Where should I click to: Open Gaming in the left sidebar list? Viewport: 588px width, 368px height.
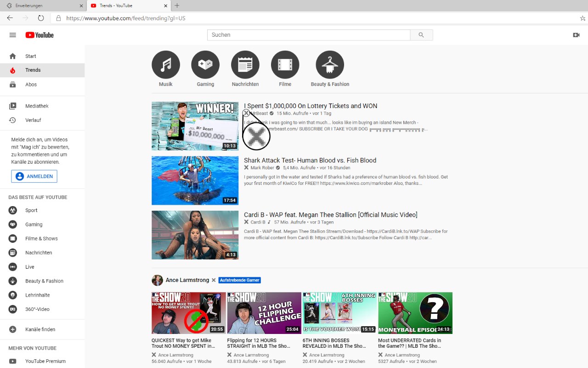point(42,224)
